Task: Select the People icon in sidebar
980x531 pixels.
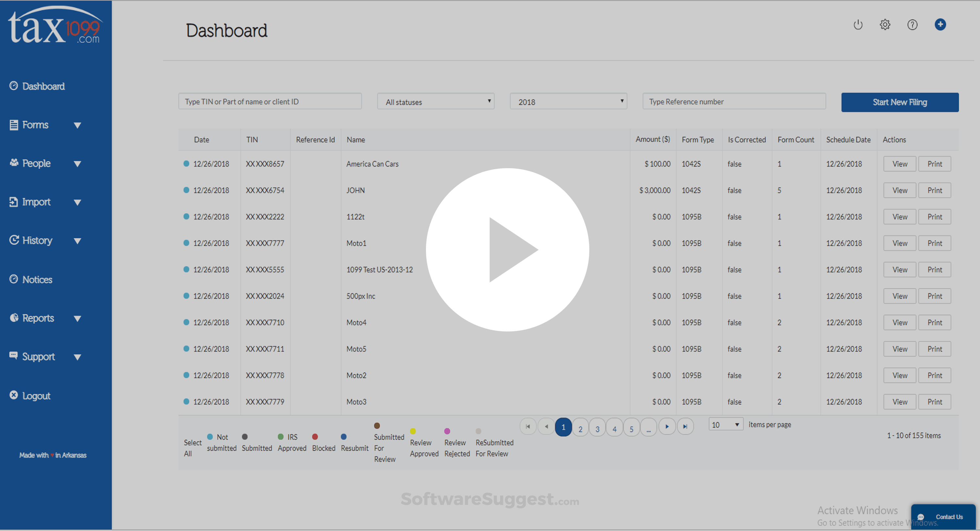Action: pyautogui.click(x=14, y=163)
